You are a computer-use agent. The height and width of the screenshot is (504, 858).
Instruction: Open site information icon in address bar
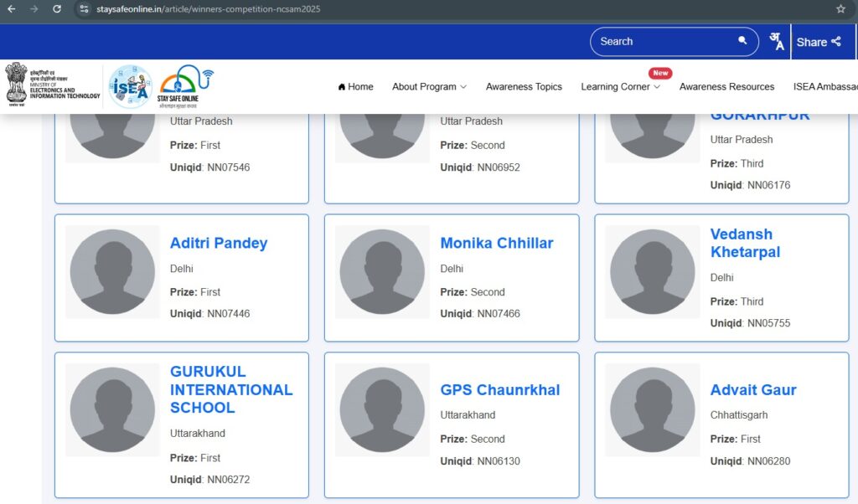(84, 9)
